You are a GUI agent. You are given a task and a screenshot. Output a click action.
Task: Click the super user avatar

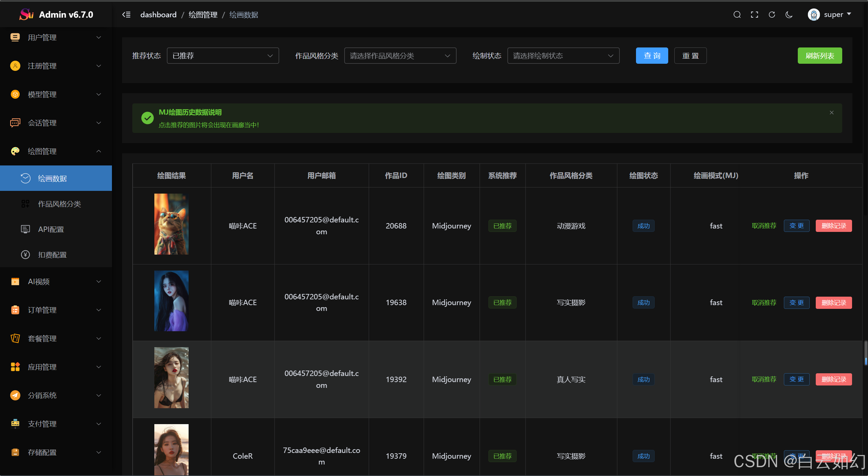pos(813,15)
